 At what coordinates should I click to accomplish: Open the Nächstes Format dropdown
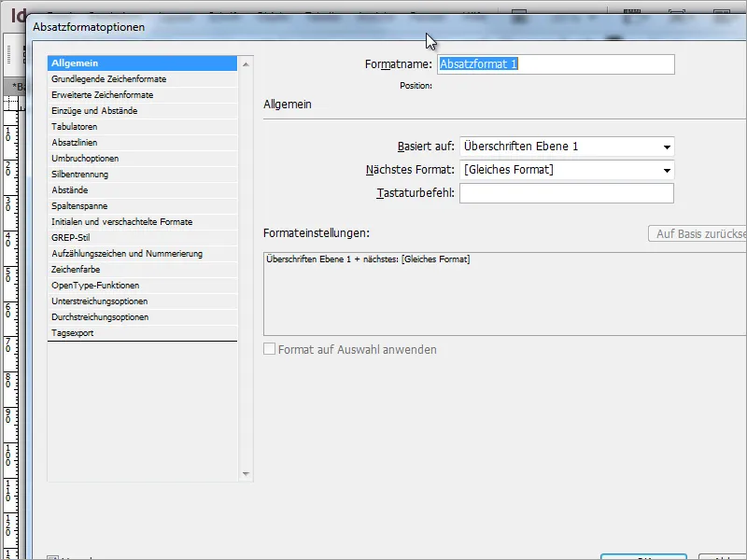567,170
